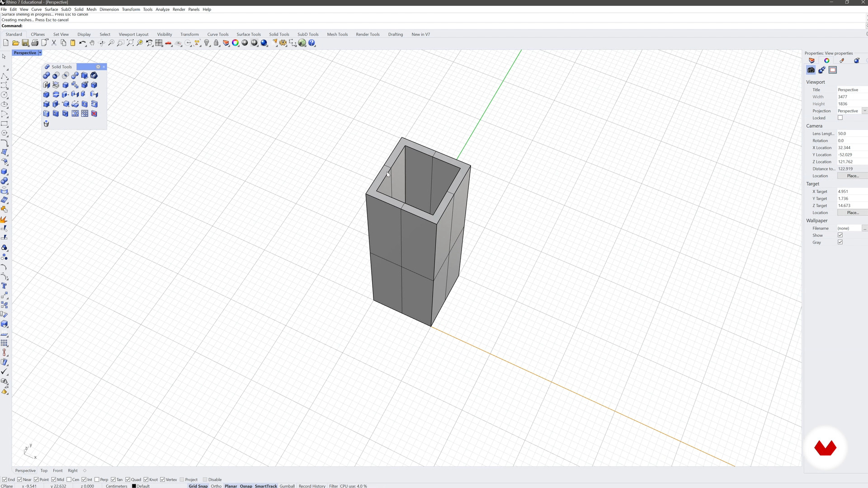Click the red car Set View icon
The width and height of the screenshot is (868, 488).
click(x=168, y=43)
